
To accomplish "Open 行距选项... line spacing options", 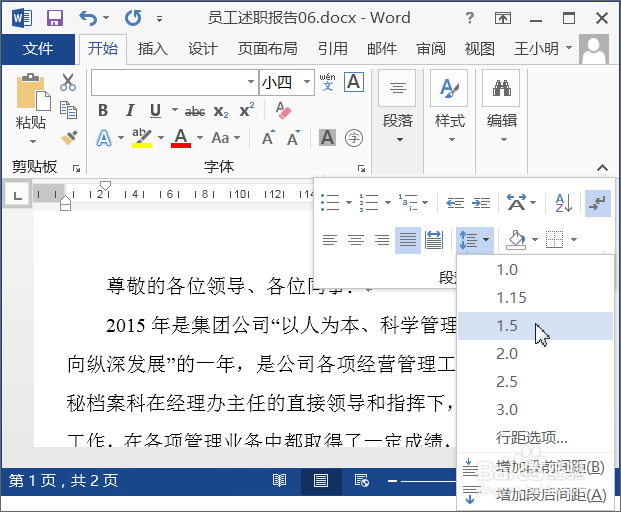I will [x=535, y=438].
